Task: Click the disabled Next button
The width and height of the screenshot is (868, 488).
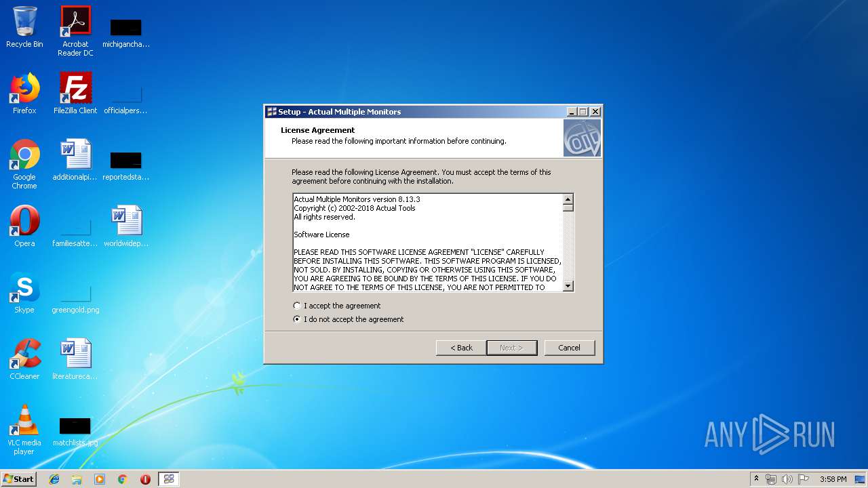Action: point(512,348)
